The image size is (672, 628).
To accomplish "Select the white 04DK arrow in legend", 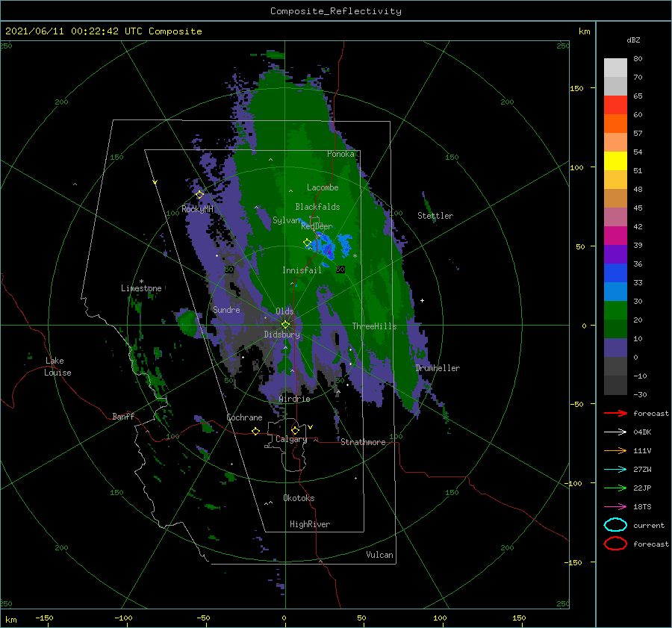I will (615, 432).
